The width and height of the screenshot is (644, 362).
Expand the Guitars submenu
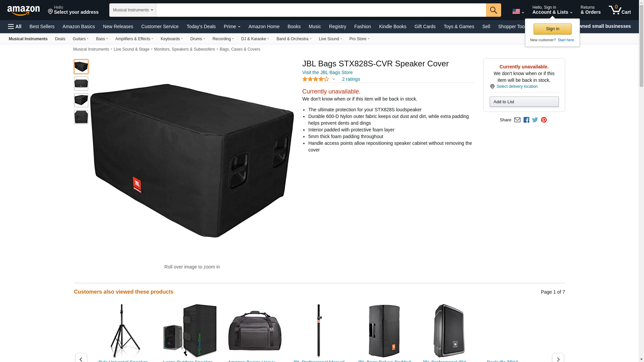coord(80,39)
